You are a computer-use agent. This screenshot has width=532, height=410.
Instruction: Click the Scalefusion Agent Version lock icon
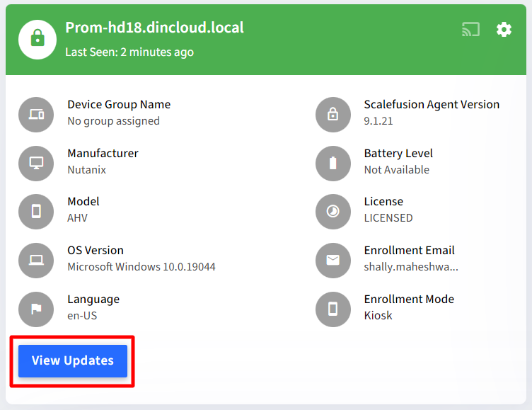click(332, 115)
